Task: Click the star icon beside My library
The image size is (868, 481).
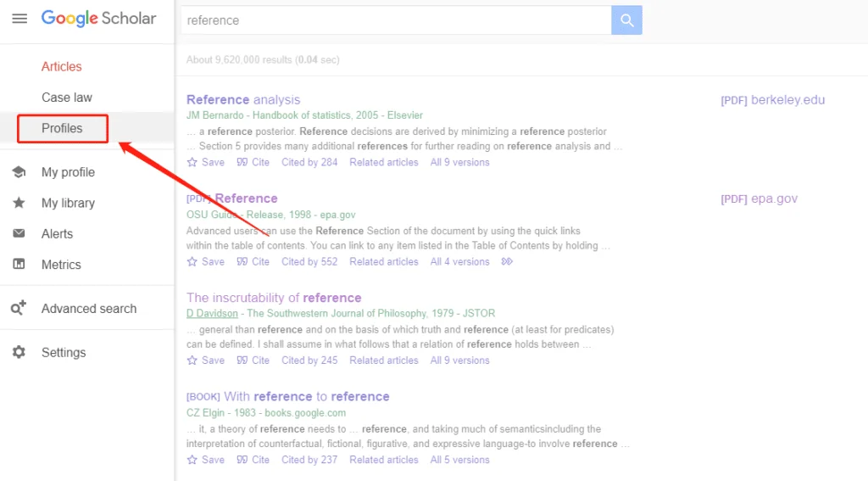Action: click(19, 203)
